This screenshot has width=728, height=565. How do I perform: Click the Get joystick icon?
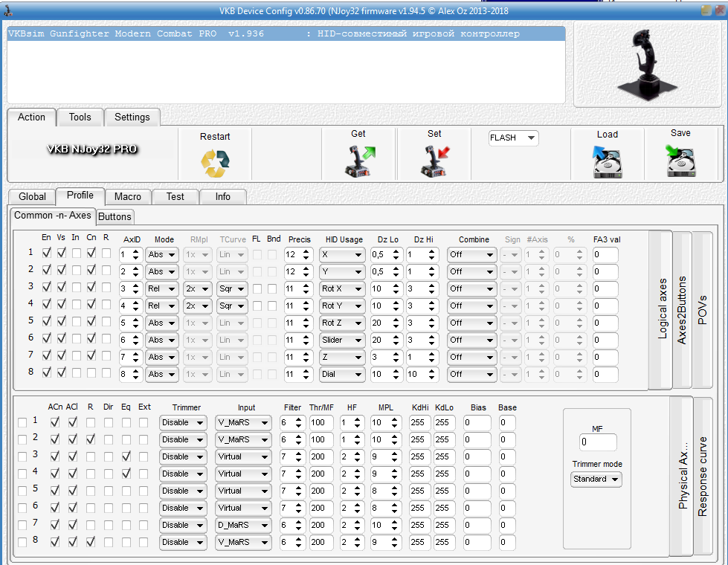[359, 161]
